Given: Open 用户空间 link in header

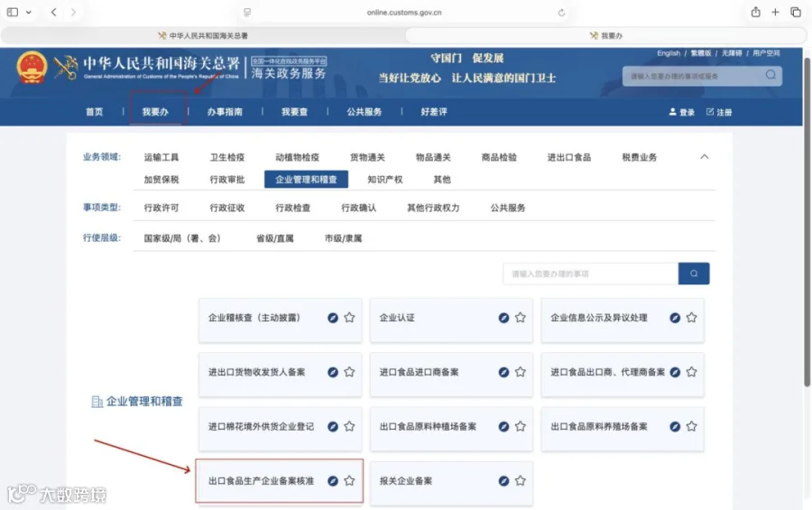Looking at the screenshot, I should click(x=766, y=53).
